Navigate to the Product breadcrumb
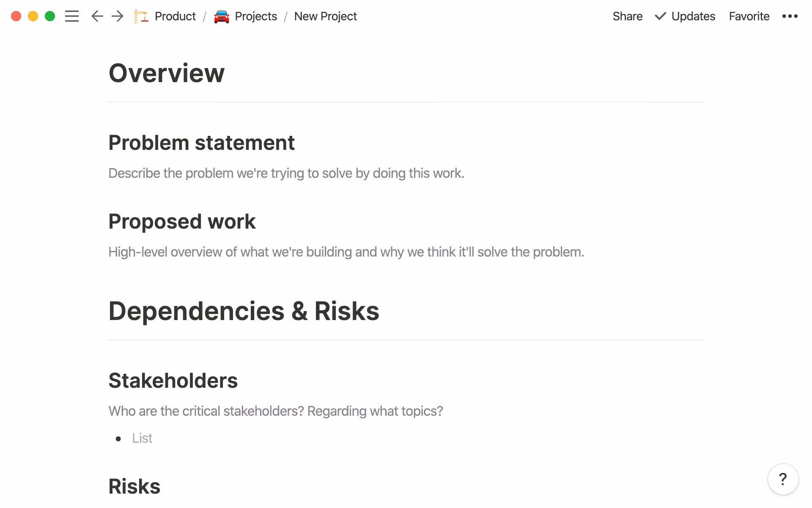 175,16
